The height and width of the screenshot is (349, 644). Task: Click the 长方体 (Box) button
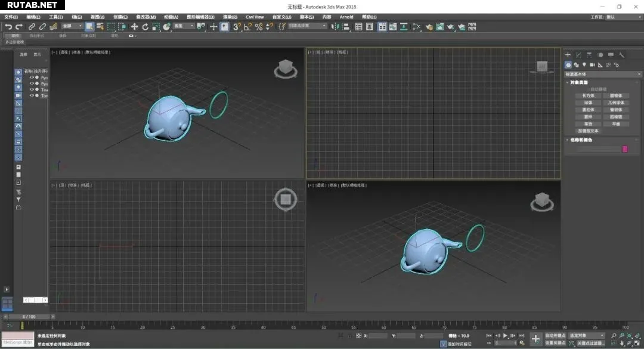pyautogui.click(x=588, y=95)
